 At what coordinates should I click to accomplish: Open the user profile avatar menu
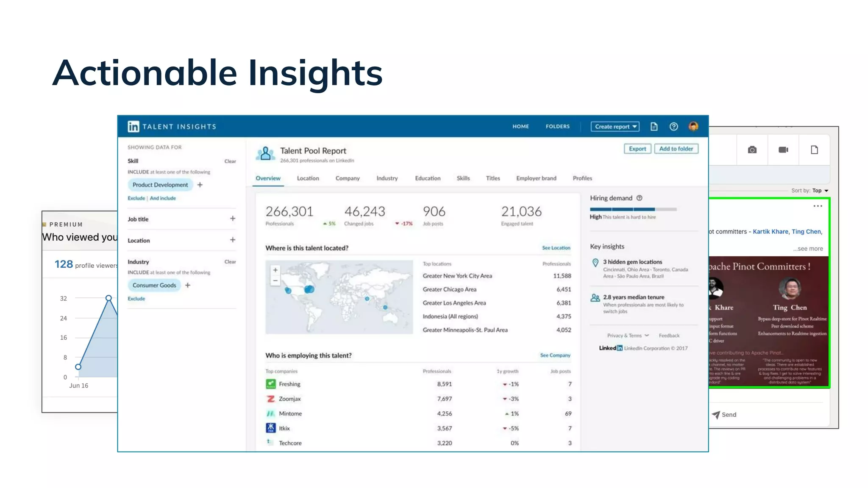(693, 126)
